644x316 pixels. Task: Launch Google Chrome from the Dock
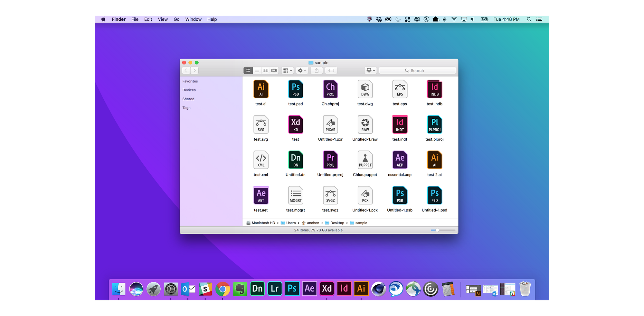pos(223,289)
